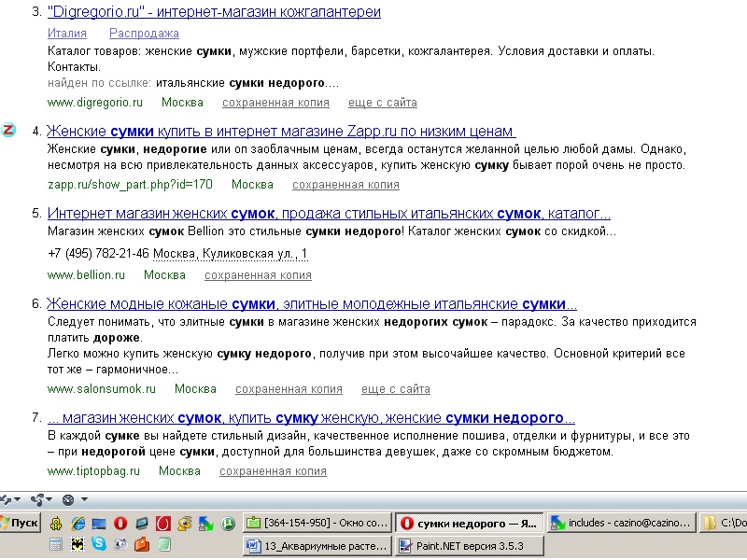
Task: Click Opera Link sync arrows icon
Action: click(6, 499)
